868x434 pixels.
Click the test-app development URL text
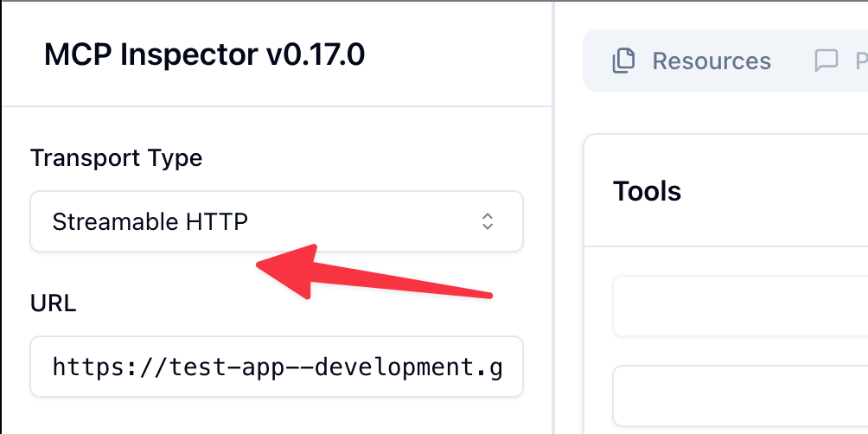(277, 367)
